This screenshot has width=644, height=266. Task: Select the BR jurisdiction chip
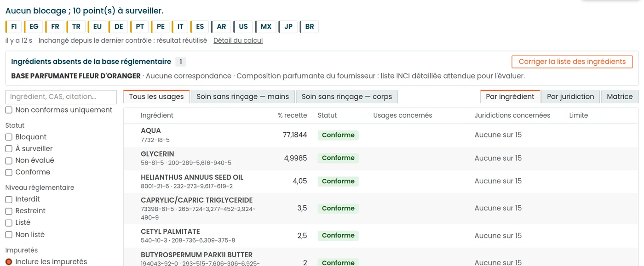(x=309, y=27)
